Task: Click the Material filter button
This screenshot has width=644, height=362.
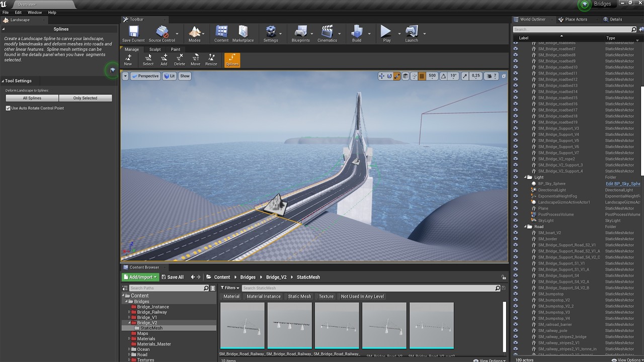Action: click(x=231, y=297)
